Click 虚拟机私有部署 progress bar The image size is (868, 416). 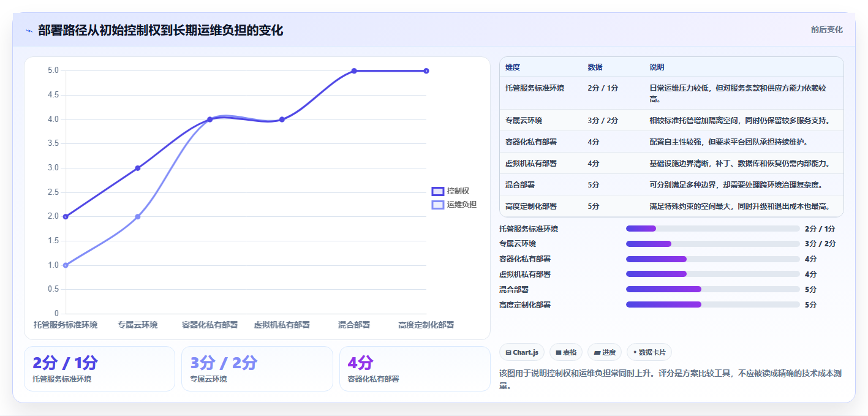tap(713, 274)
